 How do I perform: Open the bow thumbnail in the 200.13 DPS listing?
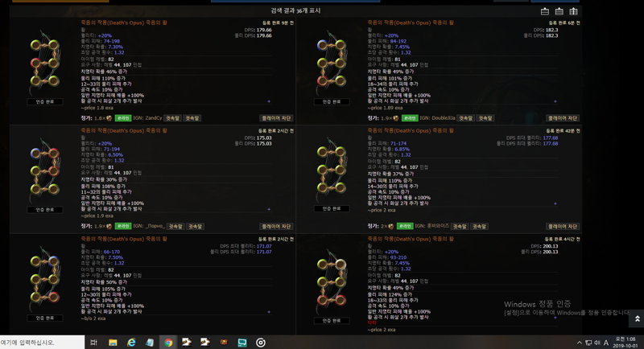[x=332, y=281]
